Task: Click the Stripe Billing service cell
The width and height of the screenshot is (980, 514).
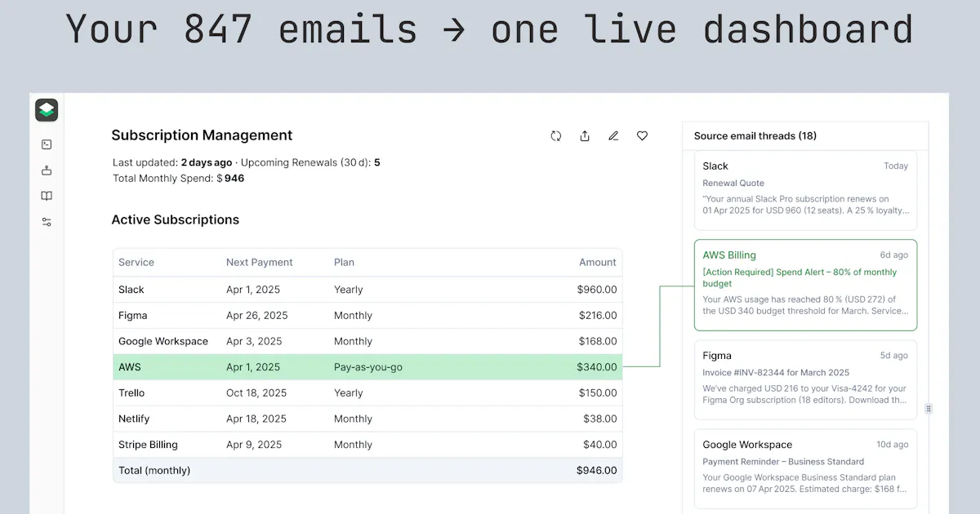Action: [148, 445]
